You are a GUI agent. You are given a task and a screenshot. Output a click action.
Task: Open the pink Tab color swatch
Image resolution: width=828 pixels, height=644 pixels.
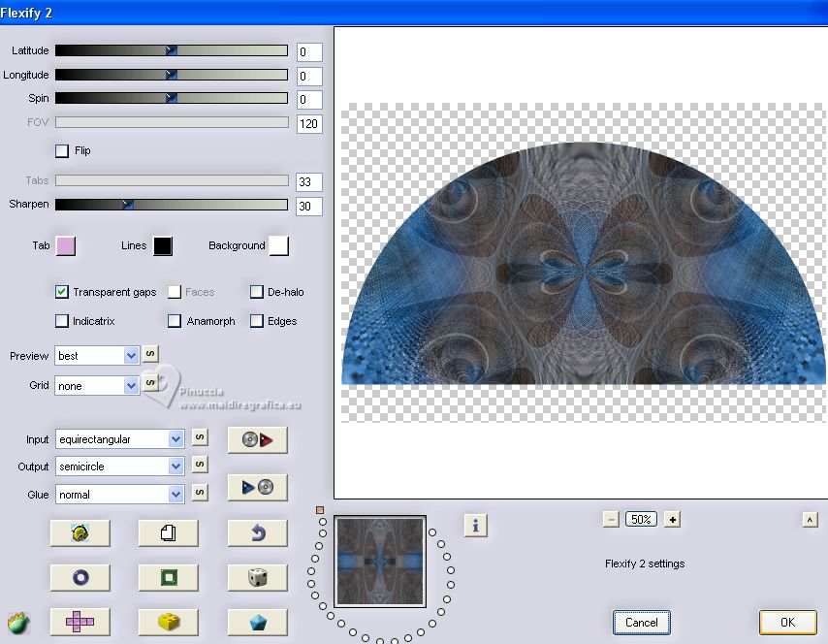(x=66, y=246)
